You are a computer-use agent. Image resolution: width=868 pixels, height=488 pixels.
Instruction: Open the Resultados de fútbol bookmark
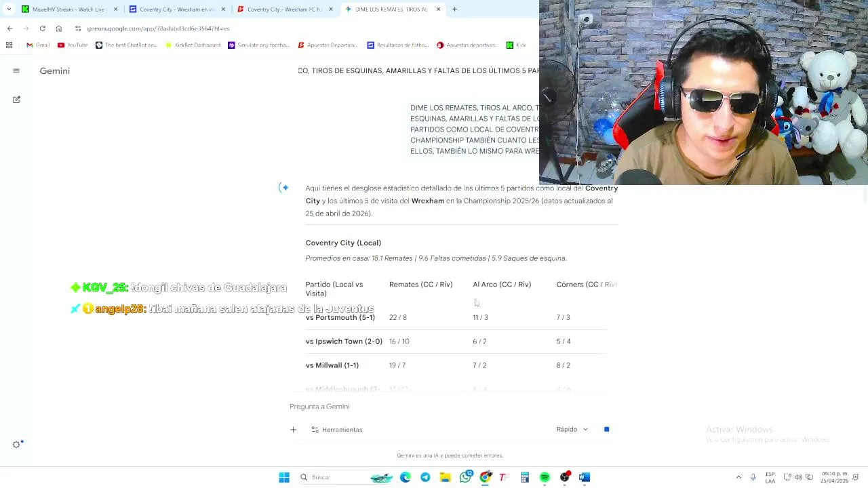pyautogui.click(x=398, y=45)
